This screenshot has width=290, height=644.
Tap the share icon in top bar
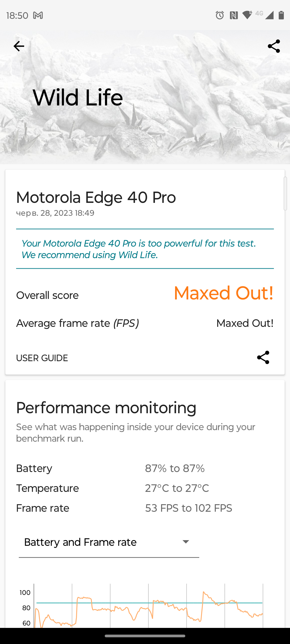coord(274,46)
